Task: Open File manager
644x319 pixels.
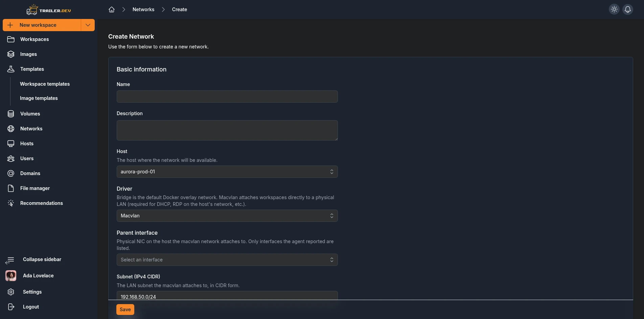Action: [35, 188]
